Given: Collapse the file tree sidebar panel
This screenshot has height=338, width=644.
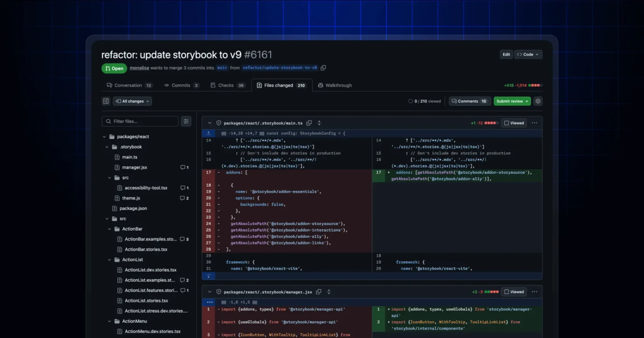Looking at the screenshot, I should tap(106, 101).
